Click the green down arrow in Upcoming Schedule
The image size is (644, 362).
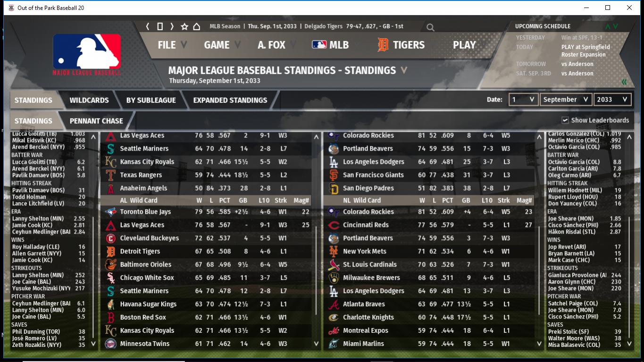(x=616, y=26)
